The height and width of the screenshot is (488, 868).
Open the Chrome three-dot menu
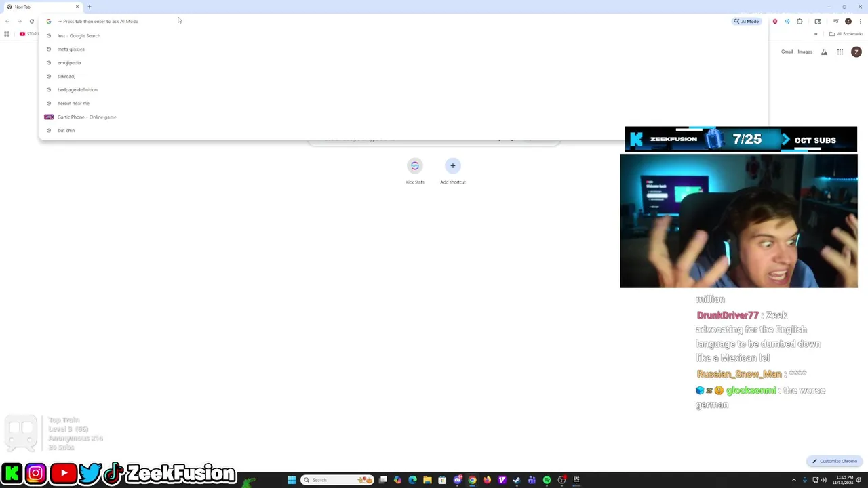[x=860, y=22]
